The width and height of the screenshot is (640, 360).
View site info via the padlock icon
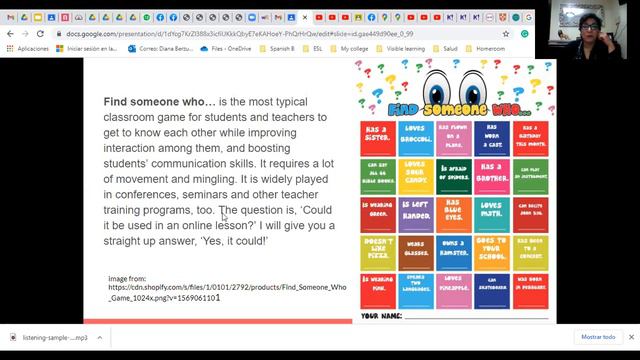59,34
